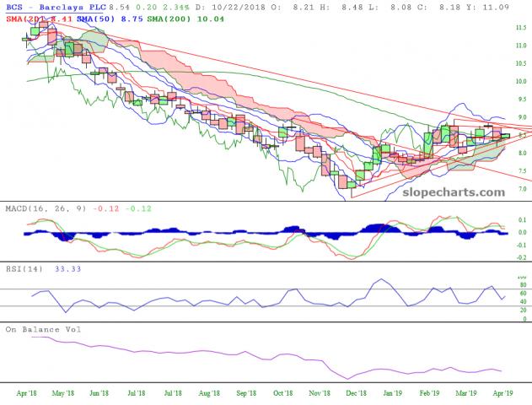
Task: Click the close price 8.18 value
Action: [449, 7]
